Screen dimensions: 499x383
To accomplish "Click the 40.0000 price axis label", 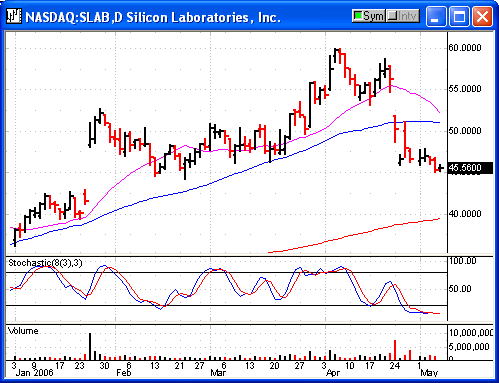I will pos(465,214).
